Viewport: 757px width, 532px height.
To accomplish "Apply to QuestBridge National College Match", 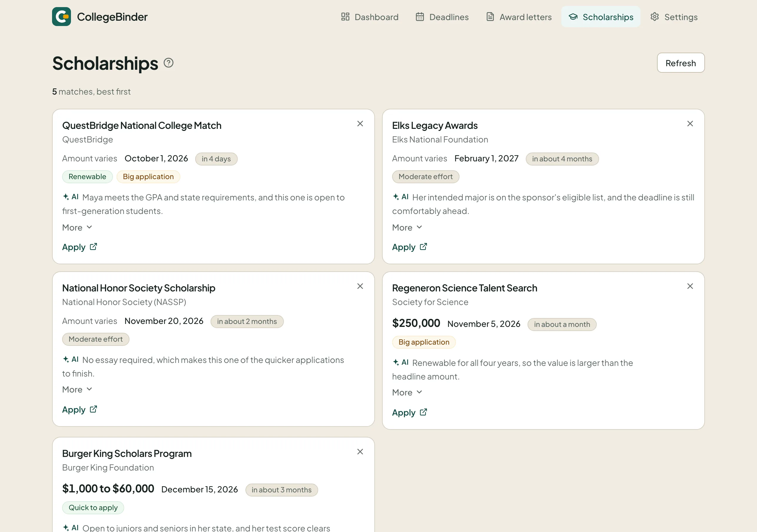I will [x=80, y=247].
